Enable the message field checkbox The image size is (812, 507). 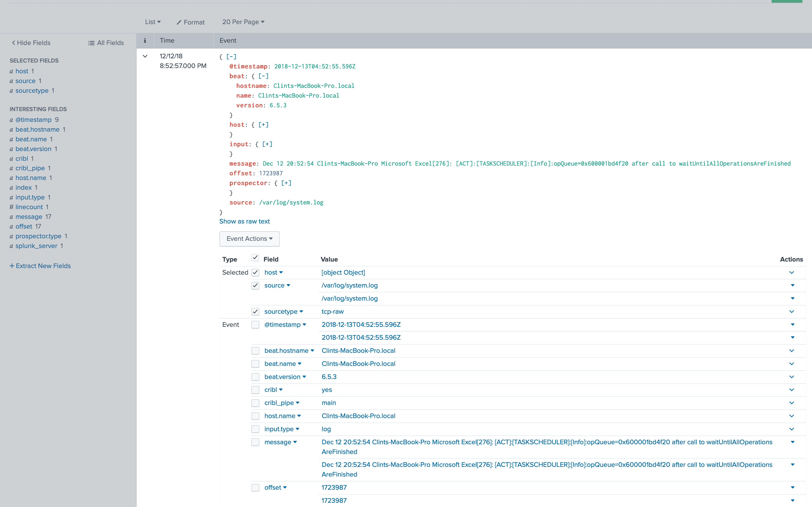[x=255, y=442]
